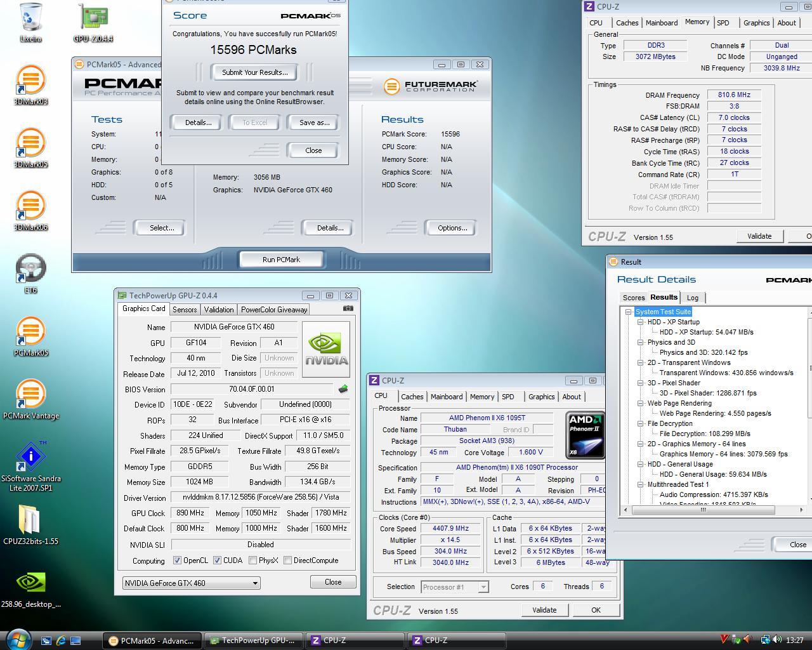Collapse the System Test Suite tree node
Image resolution: width=812 pixels, height=650 pixels.
point(628,312)
